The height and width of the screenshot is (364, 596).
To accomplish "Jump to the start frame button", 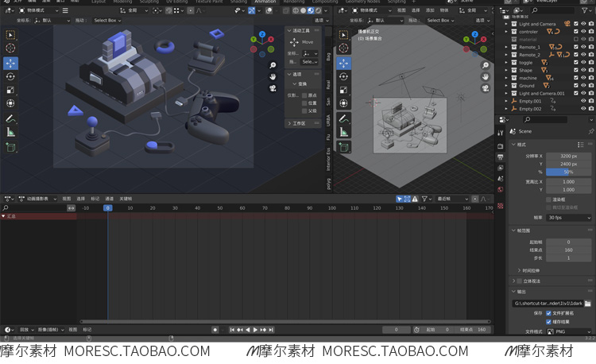I will tap(232, 330).
